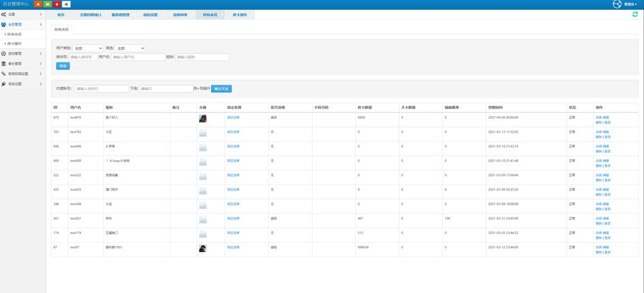This screenshot has height=293, width=644.
Task: Switch to the 首页 tab
Action: click(x=61, y=14)
